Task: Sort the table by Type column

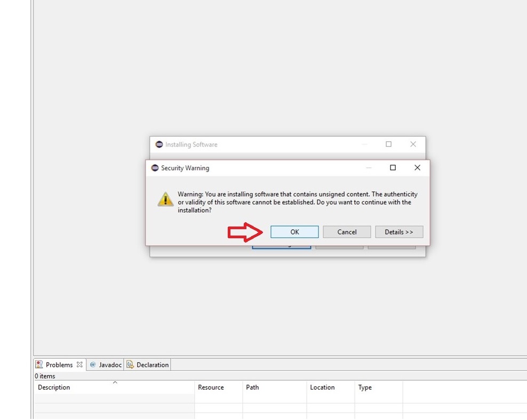Action: pyautogui.click(x=365, y=387)
